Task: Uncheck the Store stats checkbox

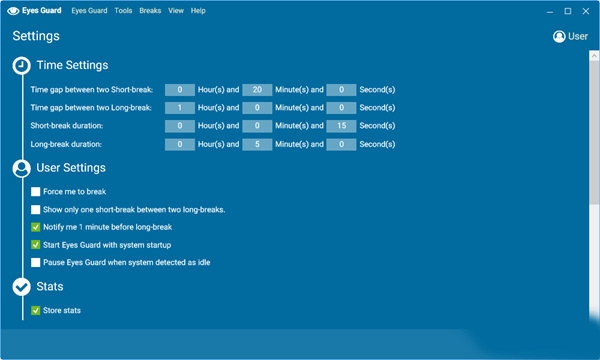Action: click(x=36, y=310)
